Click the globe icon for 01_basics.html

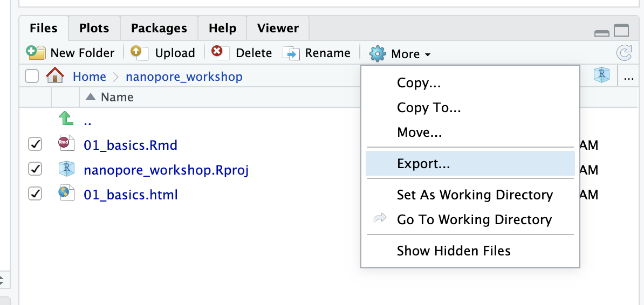pyautogui.click(x=66, y=193)
